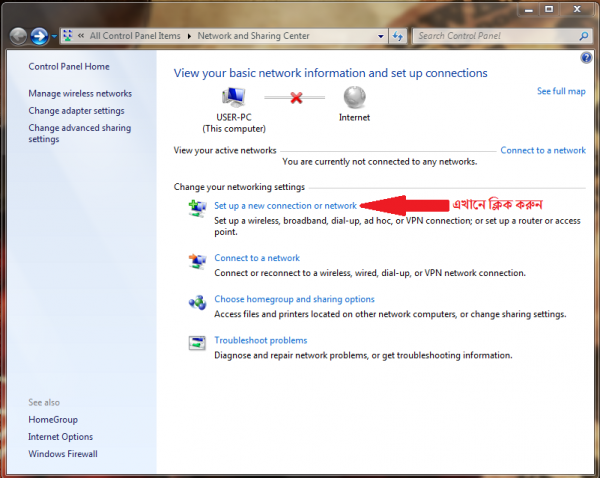Click Connect to a network in active networks row
Screen dimensions: 600x478
[543, 150]
